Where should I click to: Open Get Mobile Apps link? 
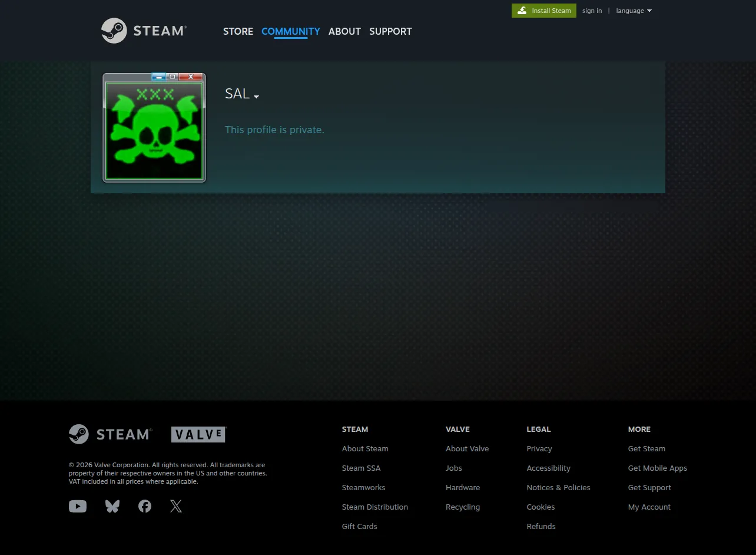click(658, 468)
